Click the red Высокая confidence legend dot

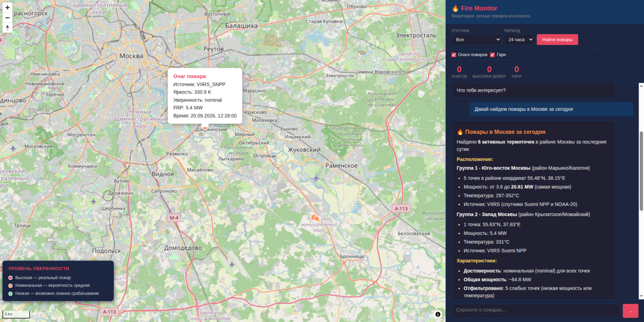pos(10,278)
